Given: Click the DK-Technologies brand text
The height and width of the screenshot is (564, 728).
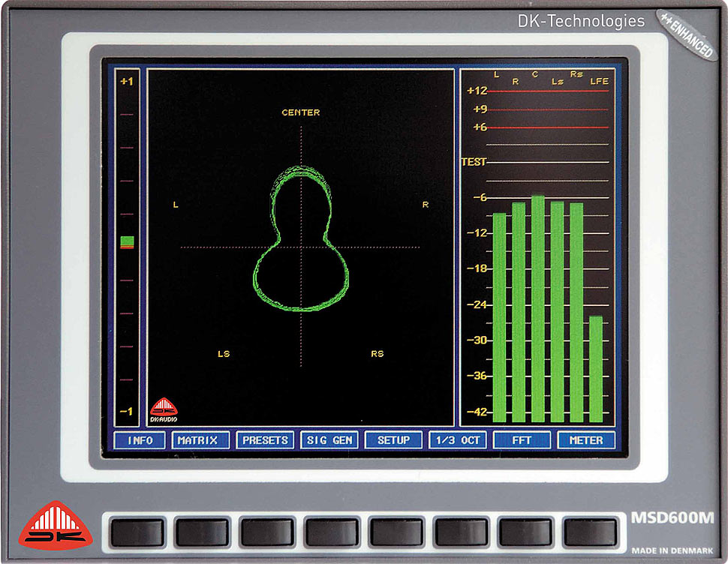Looking at the screenshot, I should [581, 21].
